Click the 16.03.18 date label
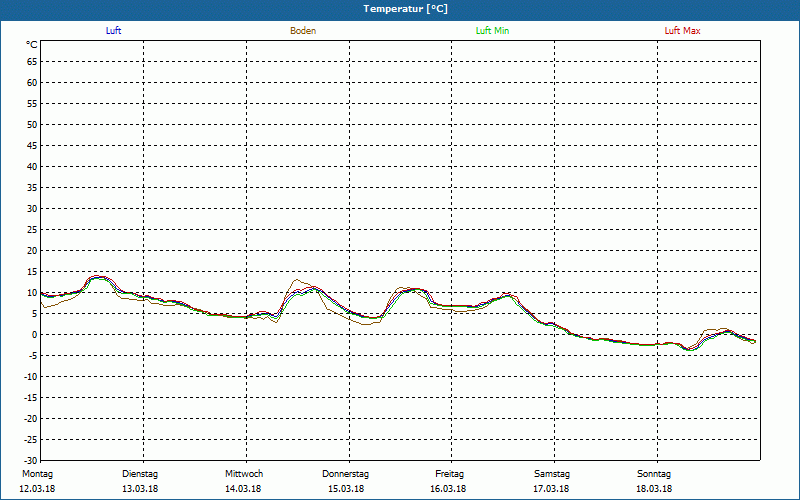The image size is (800, 500). pyautogui.click(x=448, y=489)
